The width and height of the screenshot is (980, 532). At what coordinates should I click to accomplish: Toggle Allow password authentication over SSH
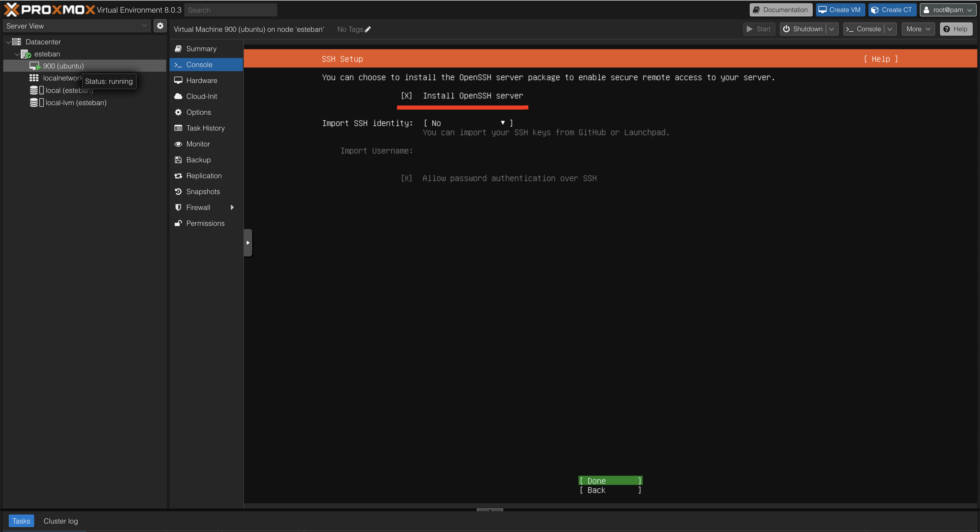coord(406,178)
